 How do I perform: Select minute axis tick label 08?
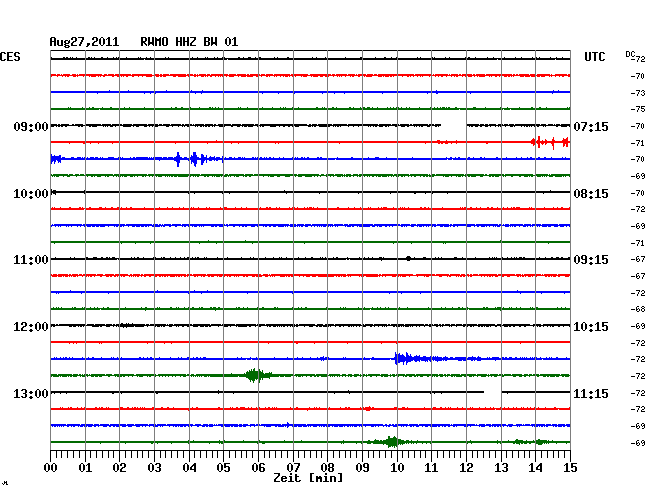pos(327,467)
